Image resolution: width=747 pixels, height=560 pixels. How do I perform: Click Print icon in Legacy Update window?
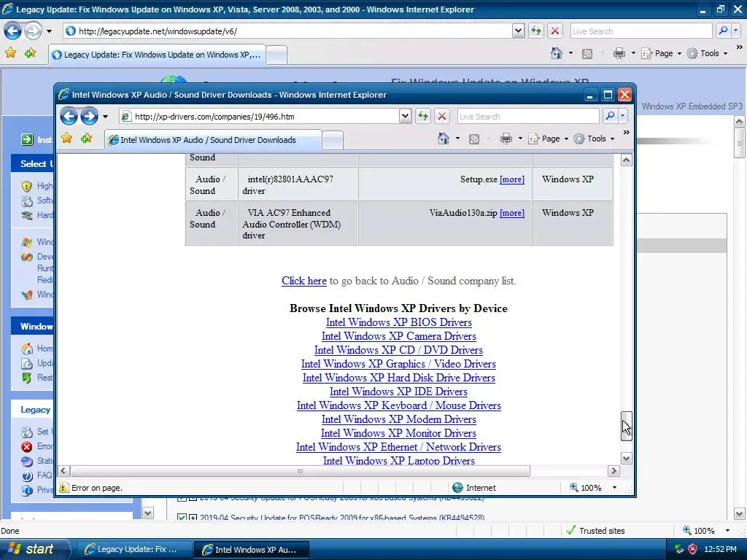pyautogui.click(x=619, y=53)
